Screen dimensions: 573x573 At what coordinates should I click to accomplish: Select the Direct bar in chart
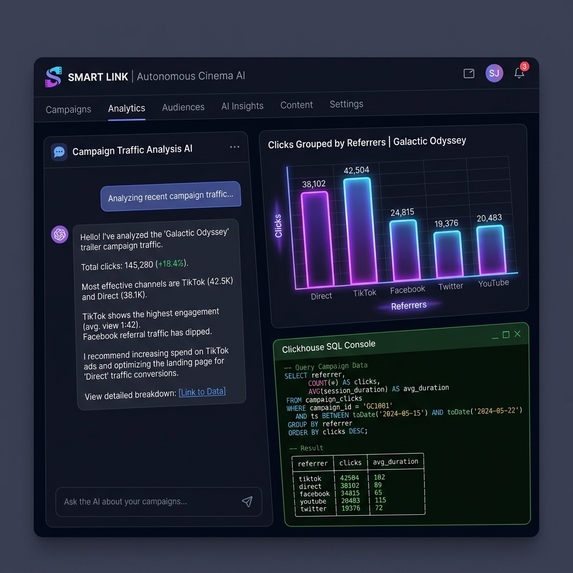click(317, 240)
